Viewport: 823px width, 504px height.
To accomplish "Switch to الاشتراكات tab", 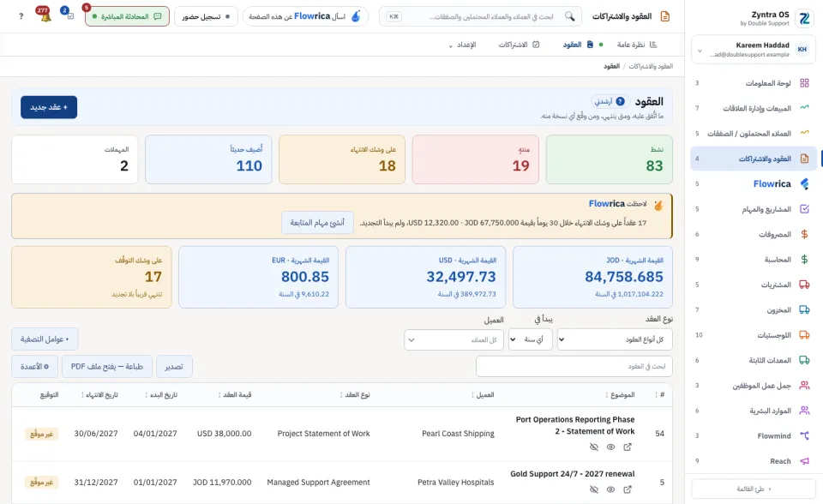I will tap(519, 45).
